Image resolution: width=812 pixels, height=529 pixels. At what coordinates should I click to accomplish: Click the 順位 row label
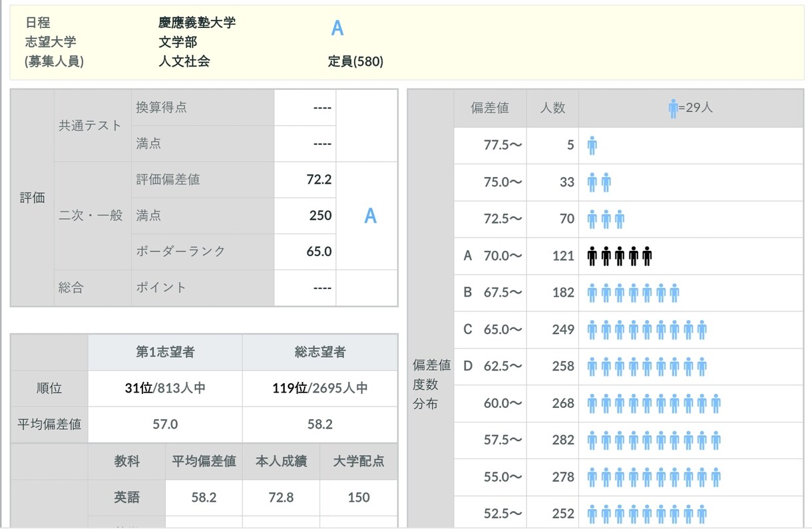pyautogui.click(x=49, y=389)
